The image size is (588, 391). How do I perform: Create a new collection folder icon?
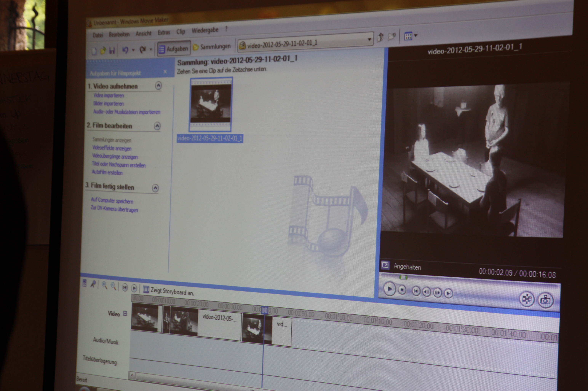click(x=391, y=37)
